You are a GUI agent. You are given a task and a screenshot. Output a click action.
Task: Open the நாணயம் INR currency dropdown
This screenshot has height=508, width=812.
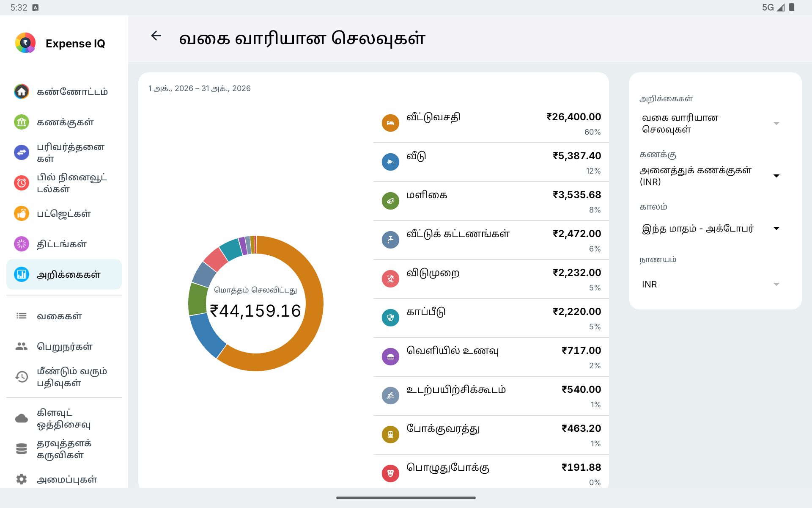pos(710,284)
